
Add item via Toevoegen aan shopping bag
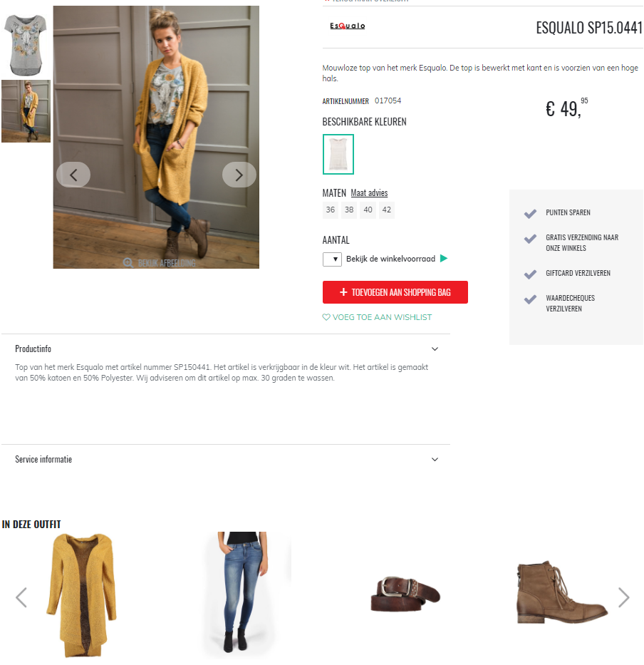point(395,292)
